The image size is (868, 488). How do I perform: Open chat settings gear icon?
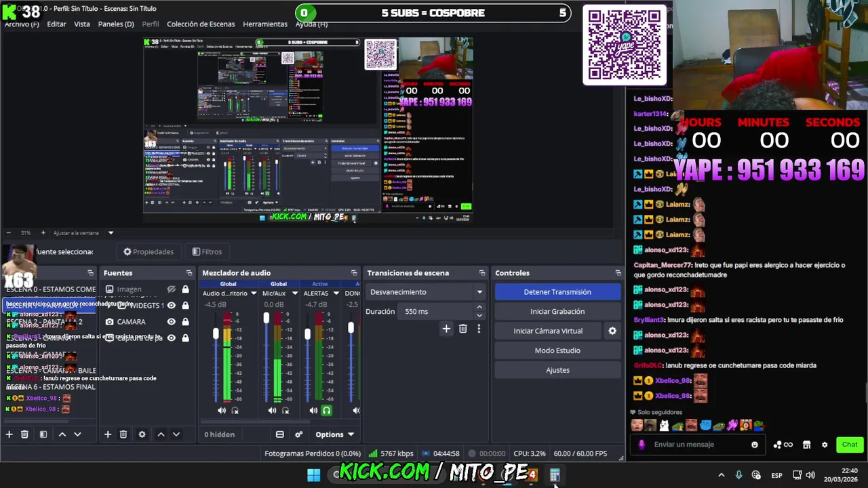tap(825, 445)
